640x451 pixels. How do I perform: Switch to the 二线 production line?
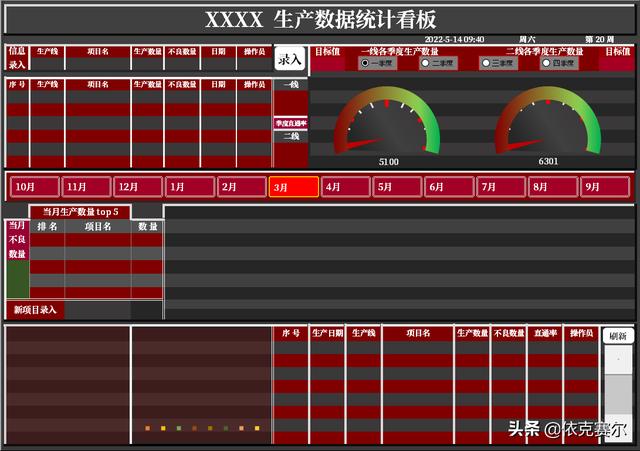[290, 136]
